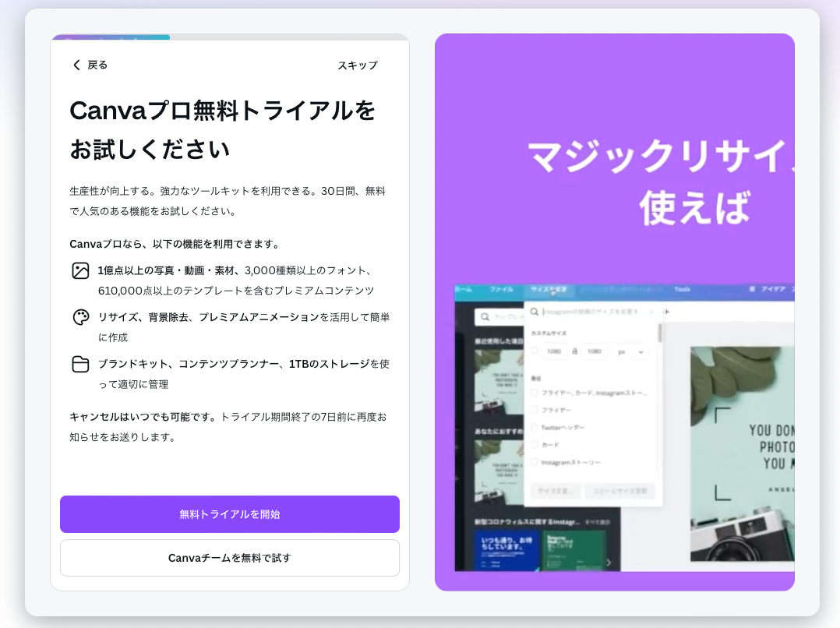Click 使えば text in the purple promo
Image resolution: width=840 pixels, height=628 pixels.
pos(694,207)
